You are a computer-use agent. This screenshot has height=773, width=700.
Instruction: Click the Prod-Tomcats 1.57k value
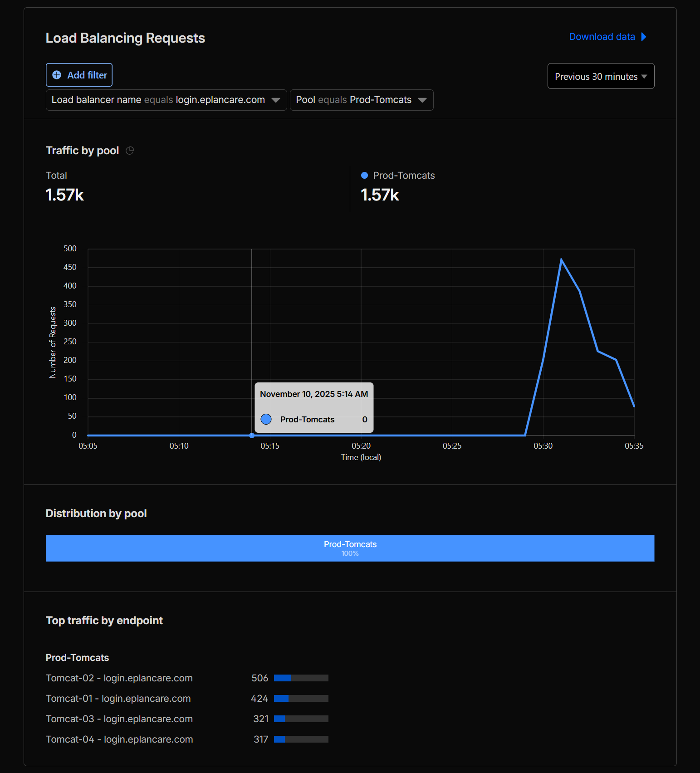(x=380, y=195)
